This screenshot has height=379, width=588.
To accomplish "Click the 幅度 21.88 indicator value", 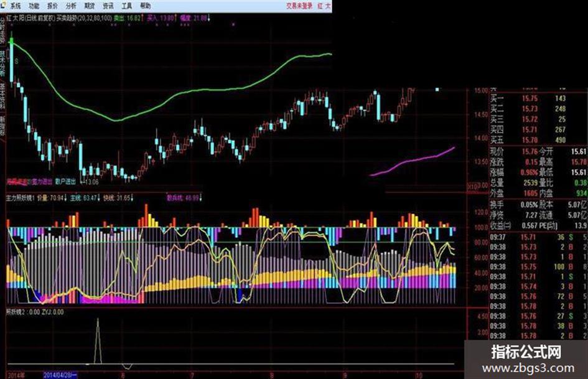I will click(194, 17).
